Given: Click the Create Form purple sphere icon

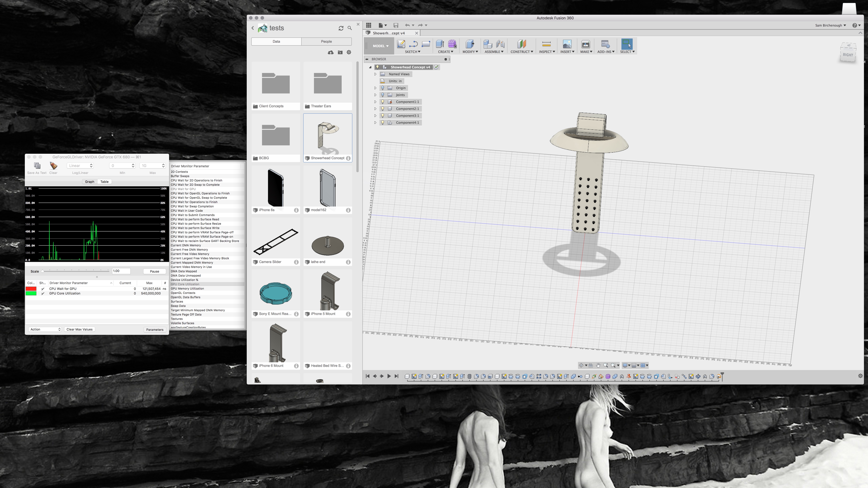Looking at the screenshot, I should pos(452,44).
